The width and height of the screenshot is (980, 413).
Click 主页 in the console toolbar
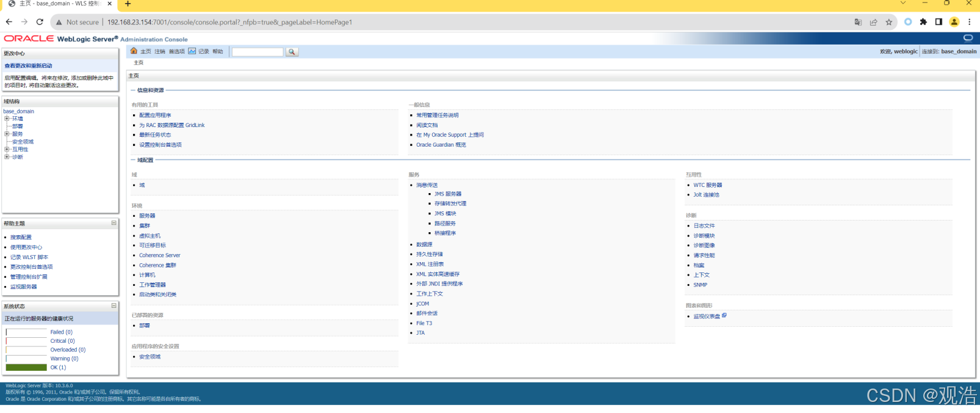point(146,52)
